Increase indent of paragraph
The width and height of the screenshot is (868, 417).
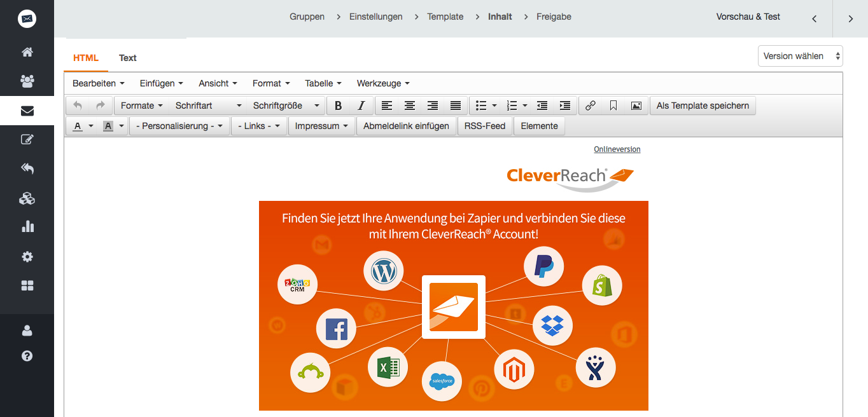[564, 106]
